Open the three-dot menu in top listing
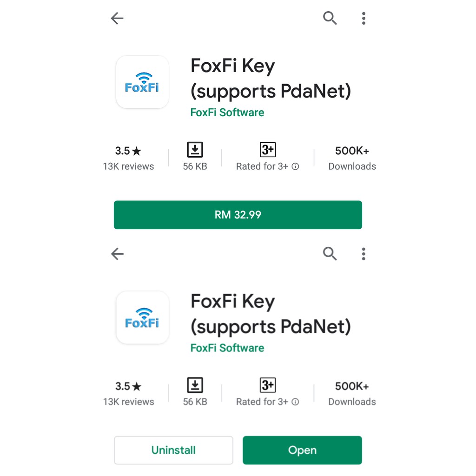This screenshot has height=476, width=476. click(x=364, y=19)
